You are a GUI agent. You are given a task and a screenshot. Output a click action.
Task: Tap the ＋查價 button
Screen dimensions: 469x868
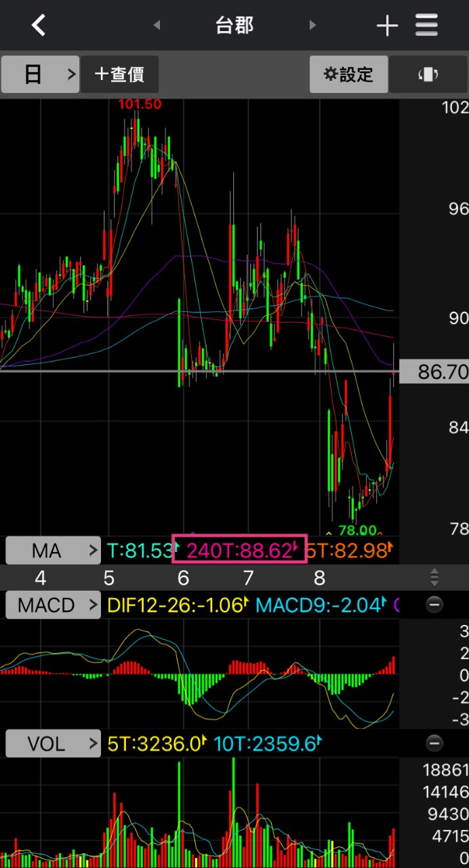(119, 74)
